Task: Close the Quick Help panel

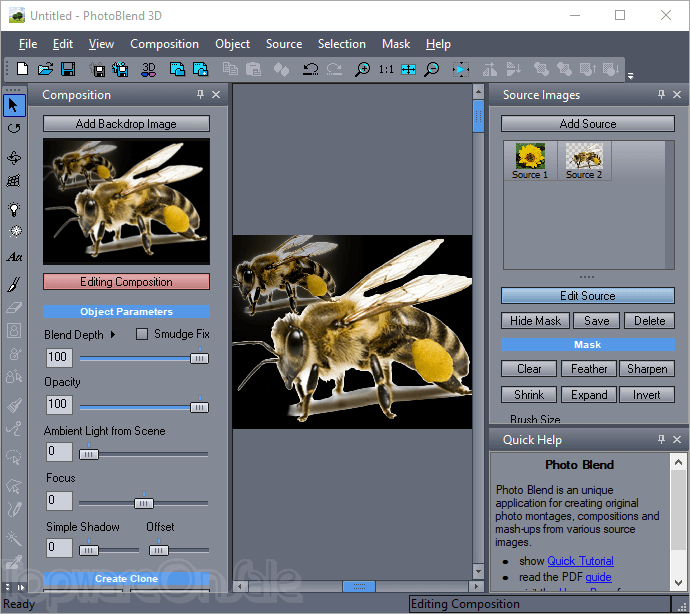Action: point(677,439)
